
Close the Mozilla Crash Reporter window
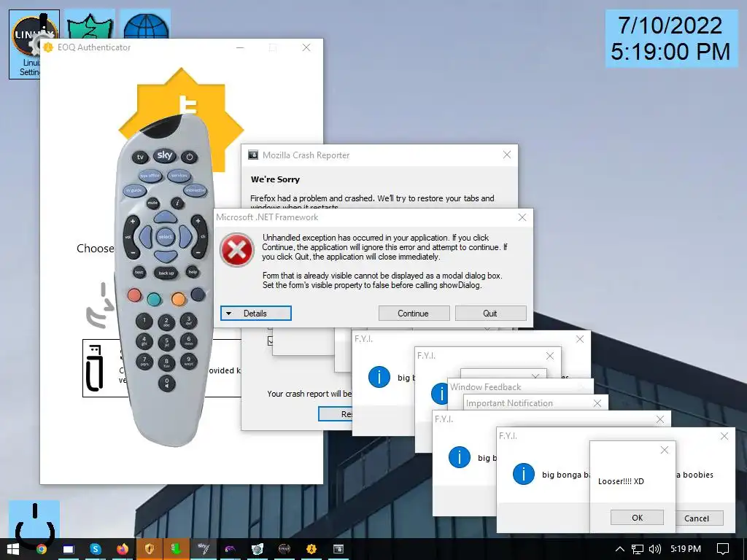(x=507, y=155)
